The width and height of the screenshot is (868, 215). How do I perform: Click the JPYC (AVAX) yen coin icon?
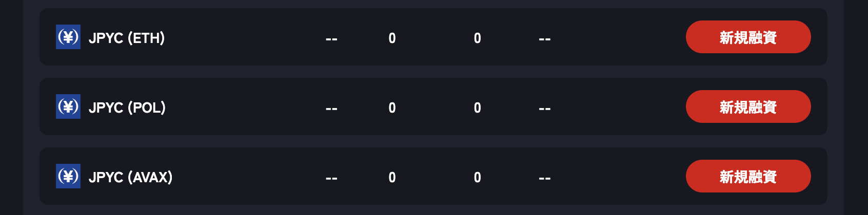(x=68, y=176)
